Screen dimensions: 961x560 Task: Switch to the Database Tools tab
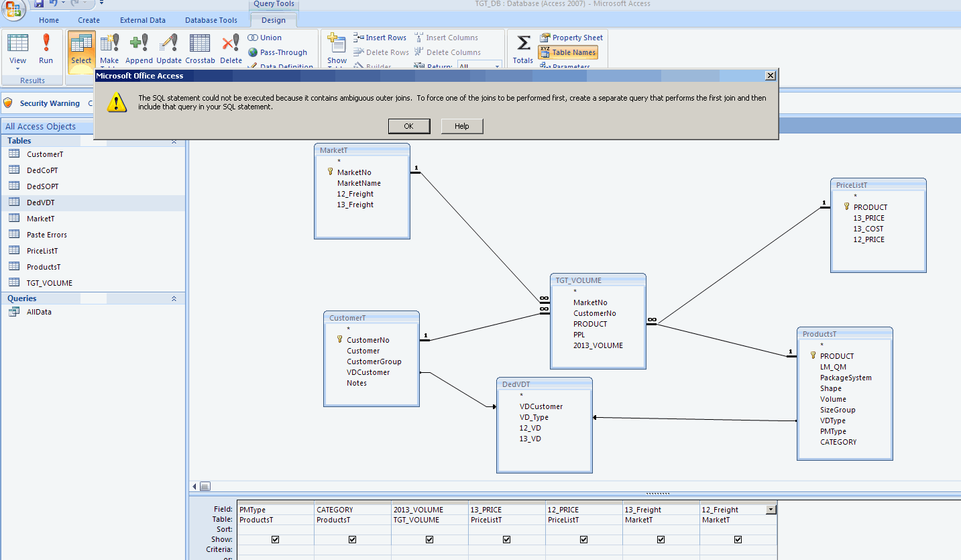[x=211, y=20]
